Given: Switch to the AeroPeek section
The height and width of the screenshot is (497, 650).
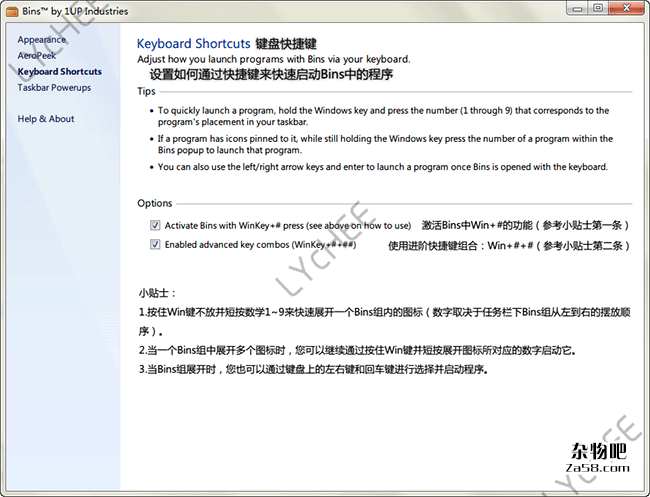Looking at the screenshot, I should 36,56.
